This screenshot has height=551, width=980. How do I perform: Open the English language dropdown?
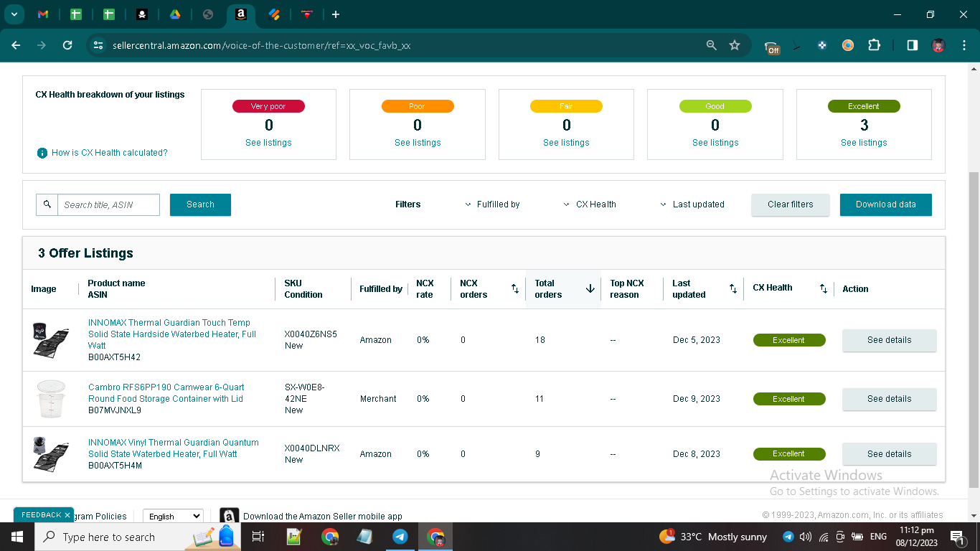(173, 517)
